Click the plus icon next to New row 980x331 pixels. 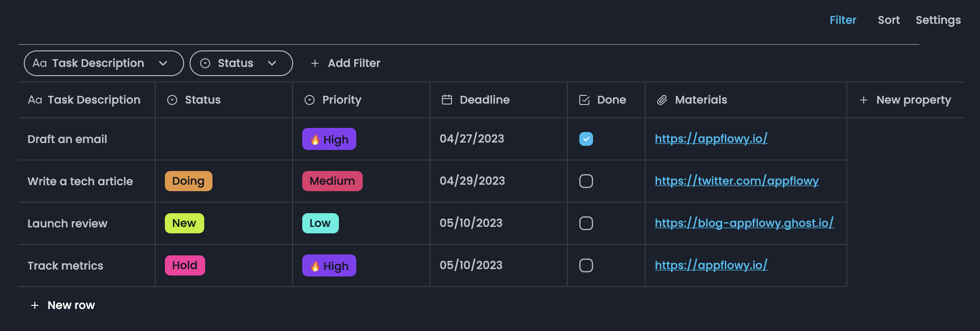(x=35, y=305)
